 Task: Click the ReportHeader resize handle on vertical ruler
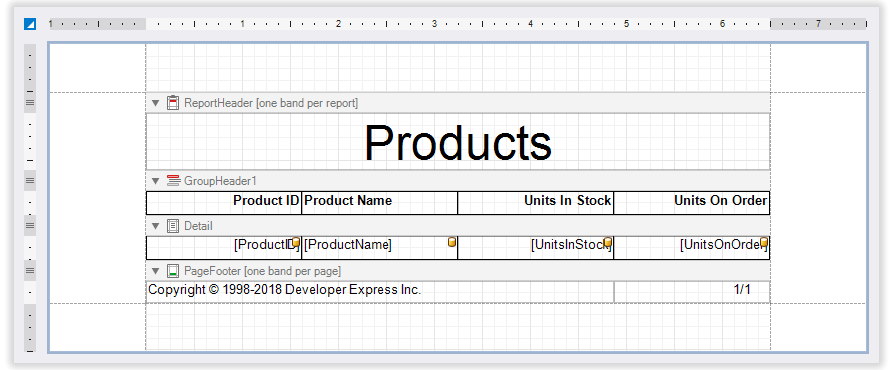(30, 103)
